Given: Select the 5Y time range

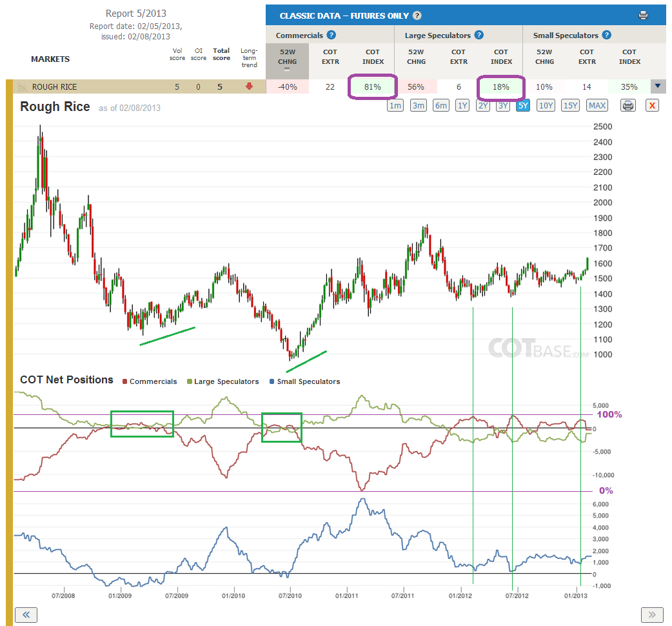Looking at the screenshot, I should (523, 105).
